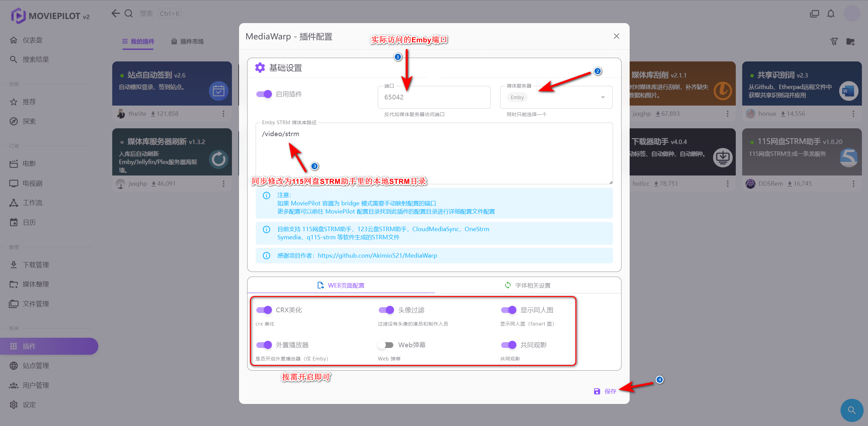Open notifications bell
This screenshot has width=868, height=426.
[x=831, y=14]
